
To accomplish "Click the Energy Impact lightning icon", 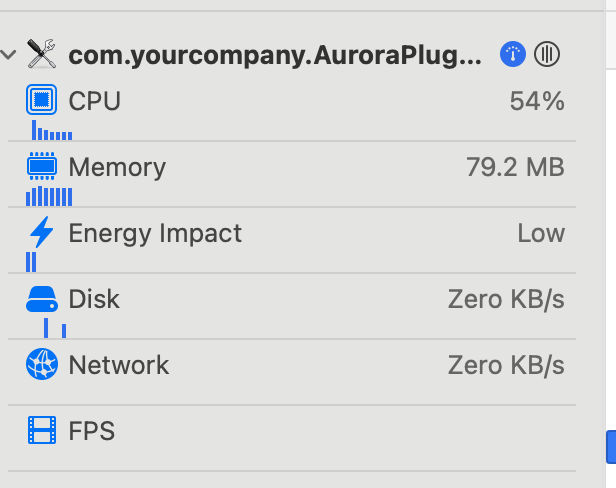I will (42, 233).
